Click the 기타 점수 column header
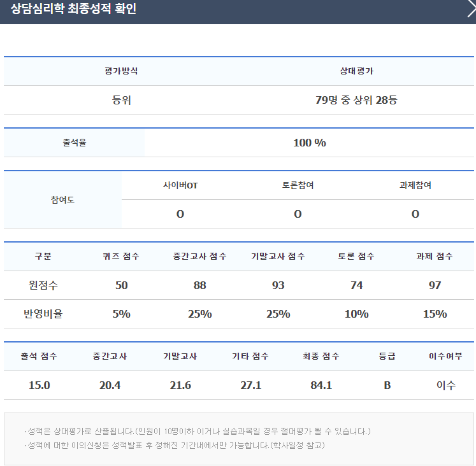Viewport: 476px width, 466px height. (x=250, y=356)
